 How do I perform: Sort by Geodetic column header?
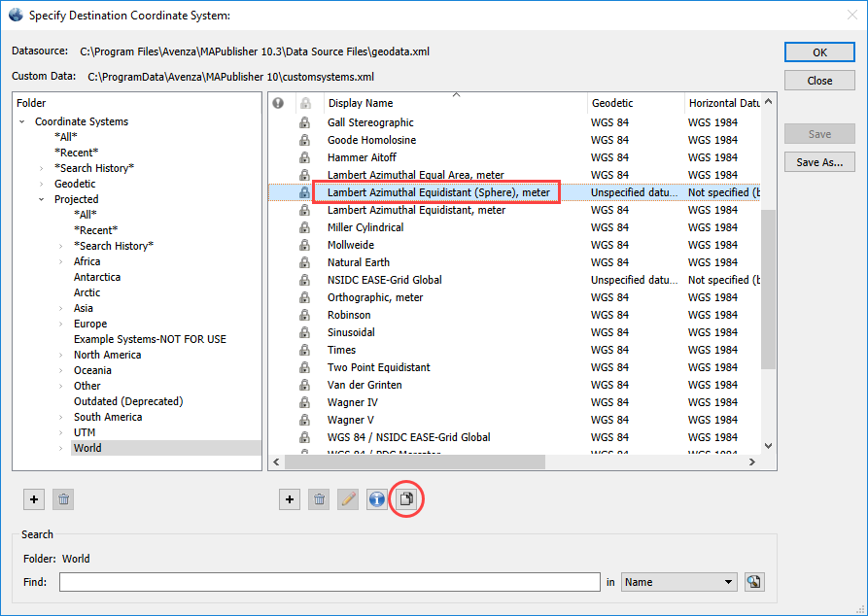(x=636, y=103)
